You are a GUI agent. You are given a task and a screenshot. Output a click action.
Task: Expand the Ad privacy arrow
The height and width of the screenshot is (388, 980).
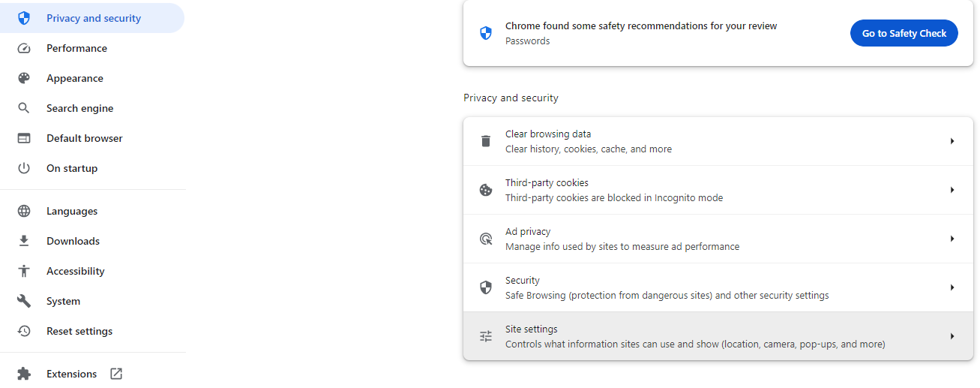pos(952,239)
